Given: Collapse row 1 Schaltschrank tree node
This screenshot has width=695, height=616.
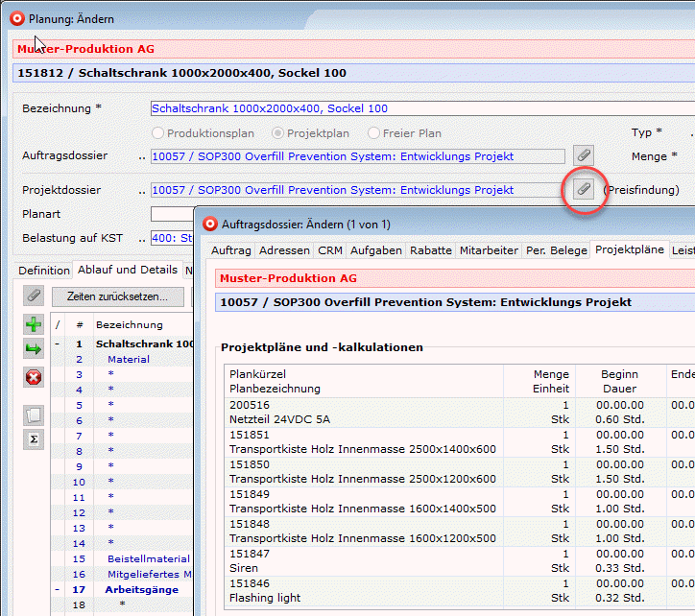Looking at the screenshot, I should pos(58,344).
